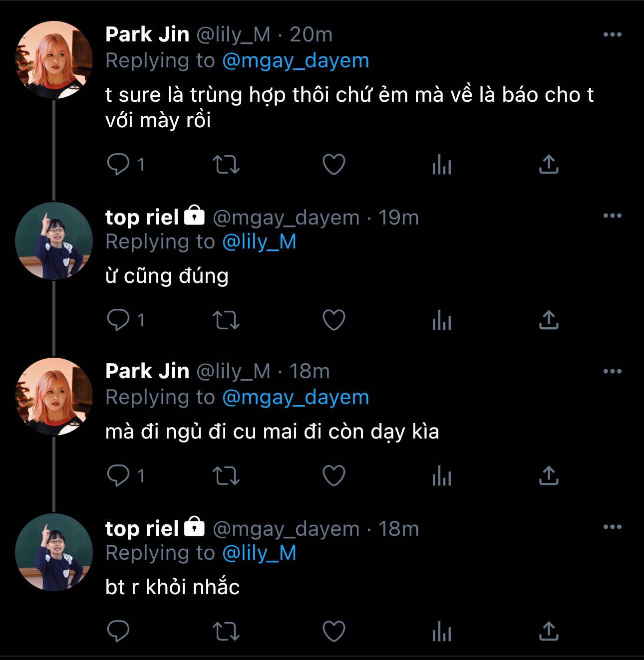Viewport: 644px width, 660px height.
Task: Like the tweet saying "ừ cũng đúng"
Action: pyautogui.click(x=334, y=320)
